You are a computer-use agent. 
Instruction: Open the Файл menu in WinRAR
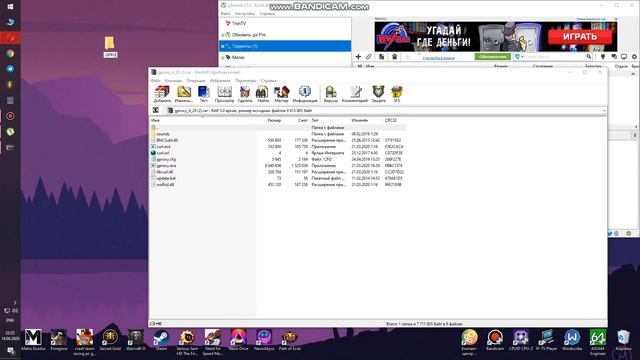[156, 80]
